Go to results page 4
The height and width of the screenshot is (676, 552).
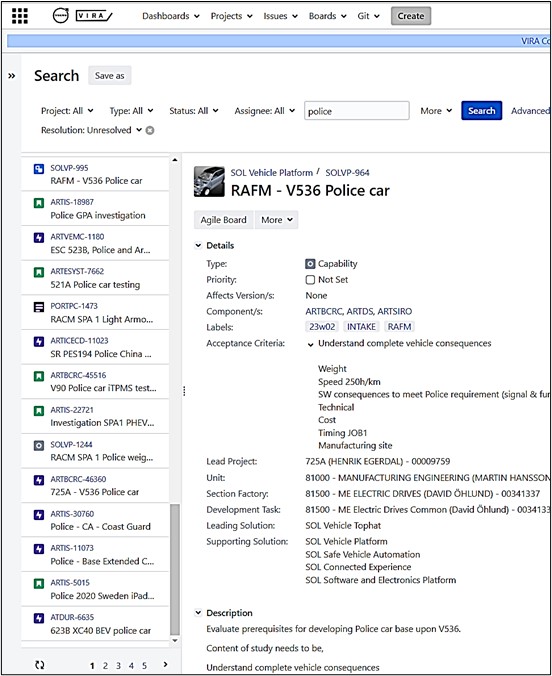click(131, 666)
